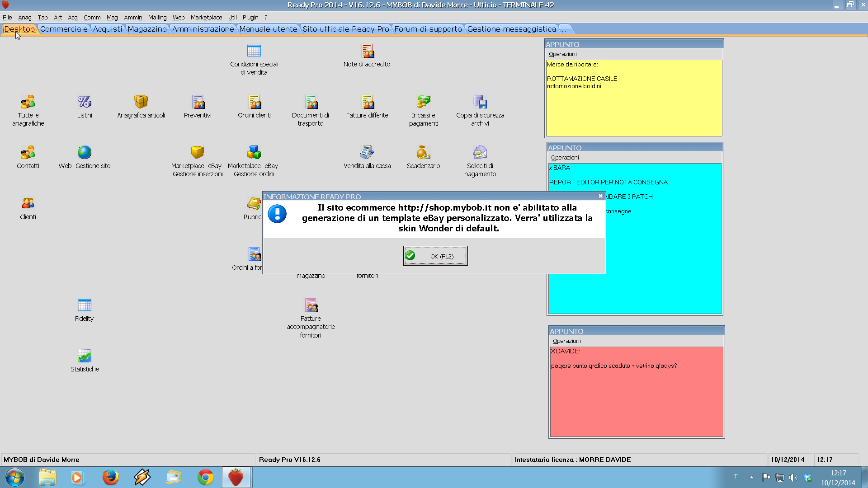Open the Rubrica book icon

click(x=254, y=203)
